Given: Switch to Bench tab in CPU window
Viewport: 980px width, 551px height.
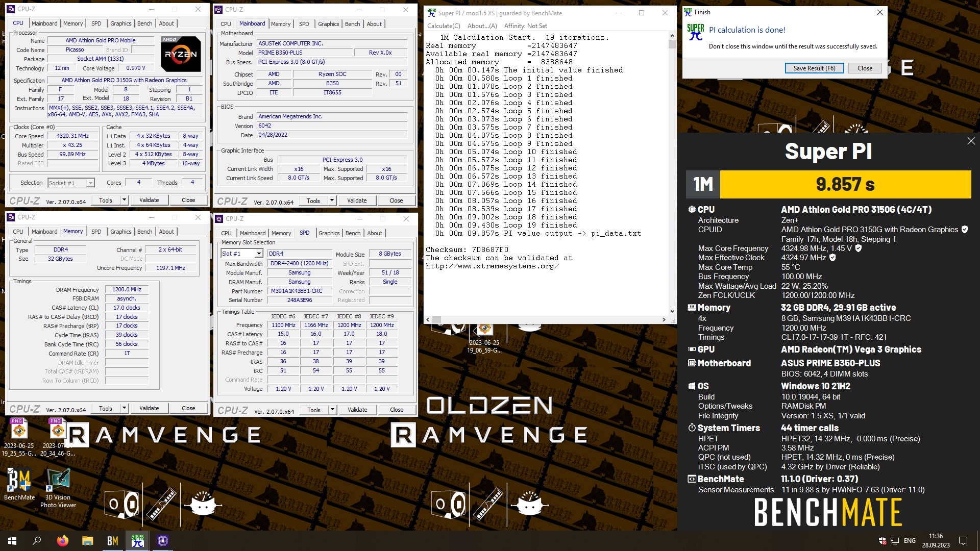Looking at the screenshot, I should pyautogui.click(x=144, y=23).
